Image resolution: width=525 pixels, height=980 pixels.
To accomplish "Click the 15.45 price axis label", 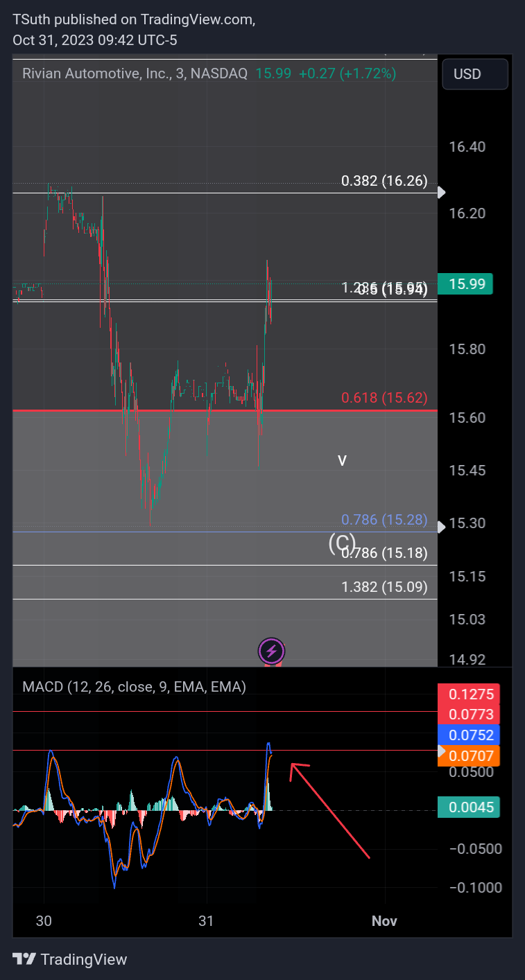I will coord(467,471).
